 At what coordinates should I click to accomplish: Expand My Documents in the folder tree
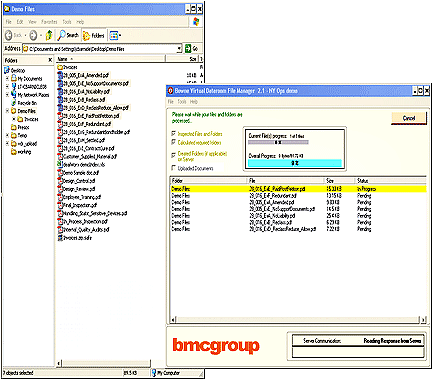pos(7,79)
